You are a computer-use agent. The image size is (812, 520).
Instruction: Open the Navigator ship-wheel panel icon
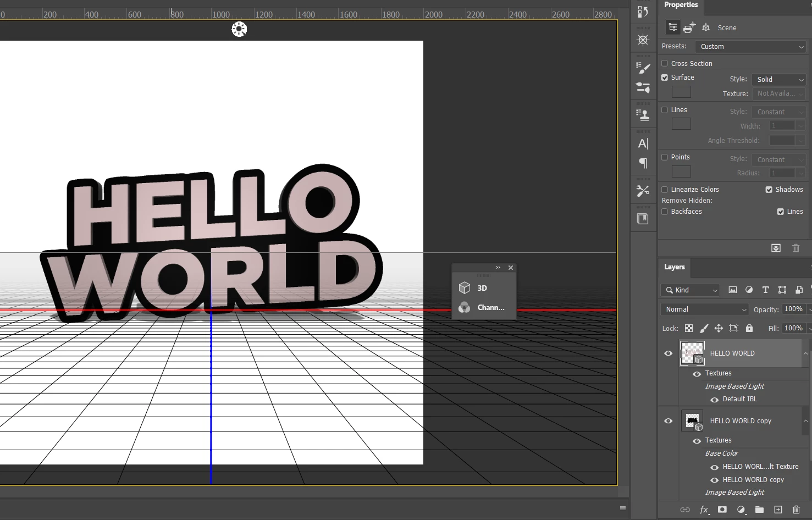pyautogui.click(x=643, y=40)
